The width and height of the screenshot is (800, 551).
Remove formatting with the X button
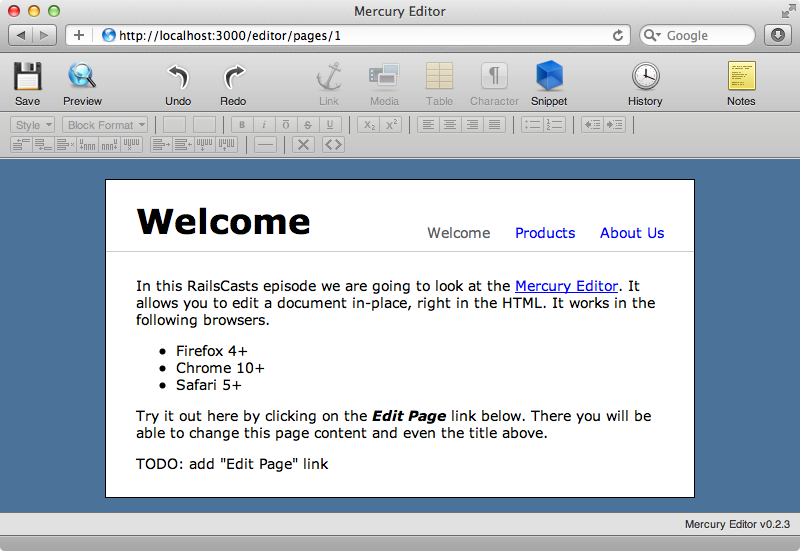tap(303, 145)
